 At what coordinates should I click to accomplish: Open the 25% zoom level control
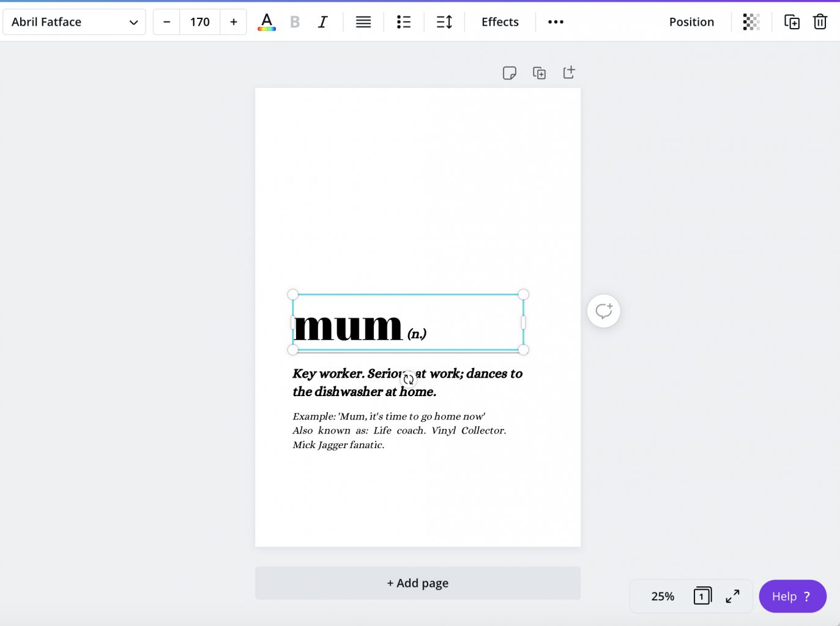tap(663, 596)
